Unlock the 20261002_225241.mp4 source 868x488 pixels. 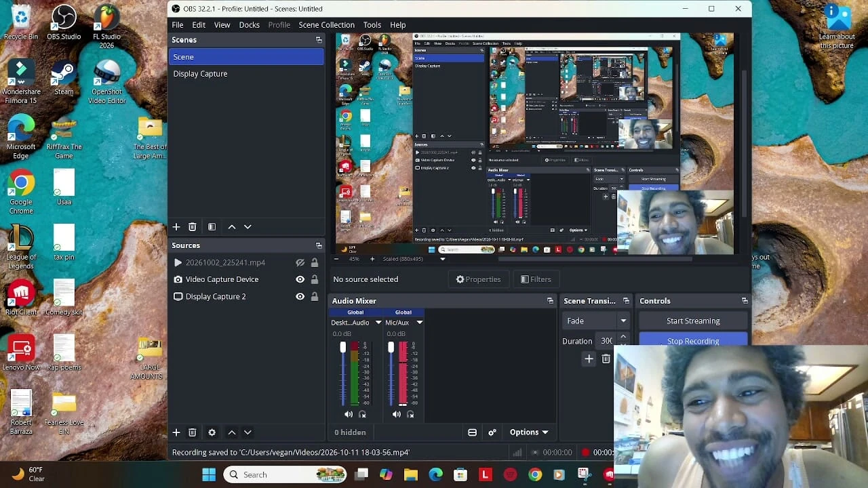(314, 262)
